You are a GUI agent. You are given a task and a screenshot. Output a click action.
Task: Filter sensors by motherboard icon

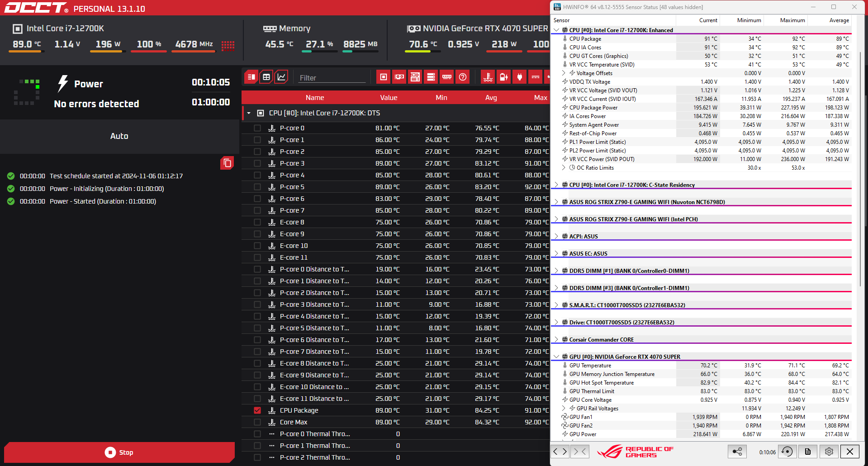pos(415,77)
